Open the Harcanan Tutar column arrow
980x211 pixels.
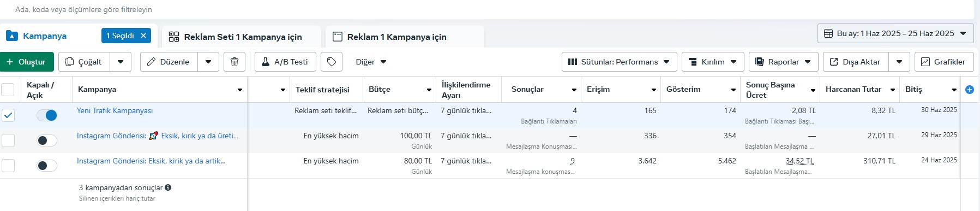[x=893, y=90]
